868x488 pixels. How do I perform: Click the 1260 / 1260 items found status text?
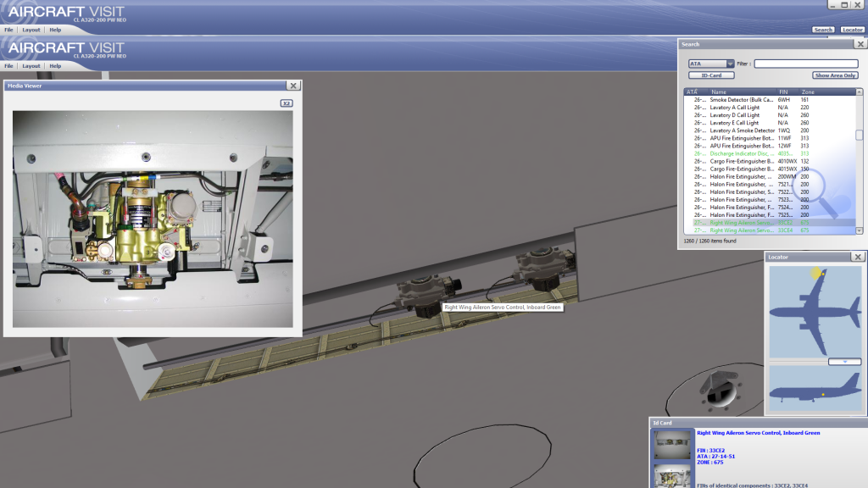(x=709, y=241)
